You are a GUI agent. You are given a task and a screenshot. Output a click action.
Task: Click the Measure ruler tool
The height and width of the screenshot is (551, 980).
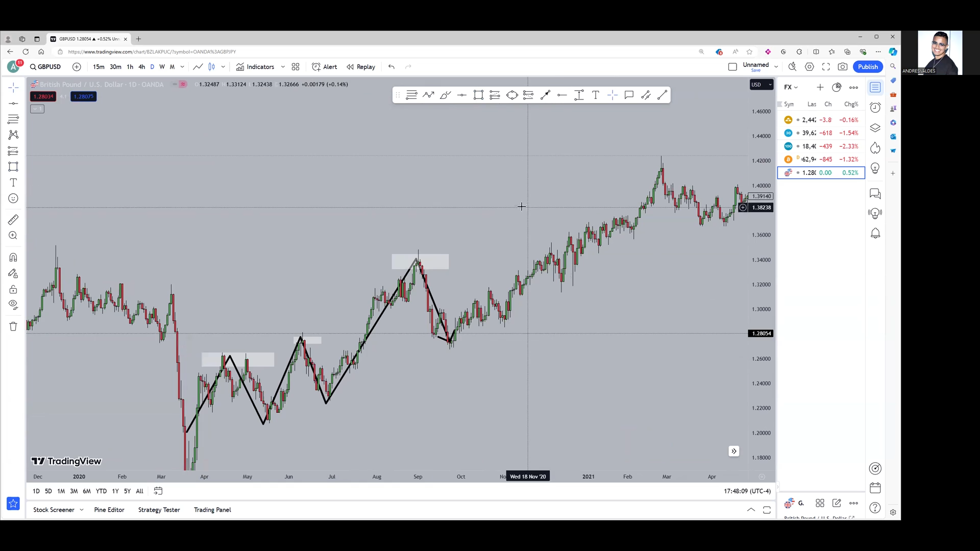13,220
